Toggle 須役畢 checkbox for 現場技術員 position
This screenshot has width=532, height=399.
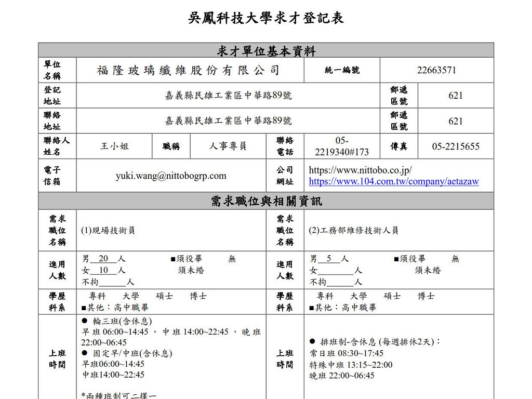click(x=174, y=259)
